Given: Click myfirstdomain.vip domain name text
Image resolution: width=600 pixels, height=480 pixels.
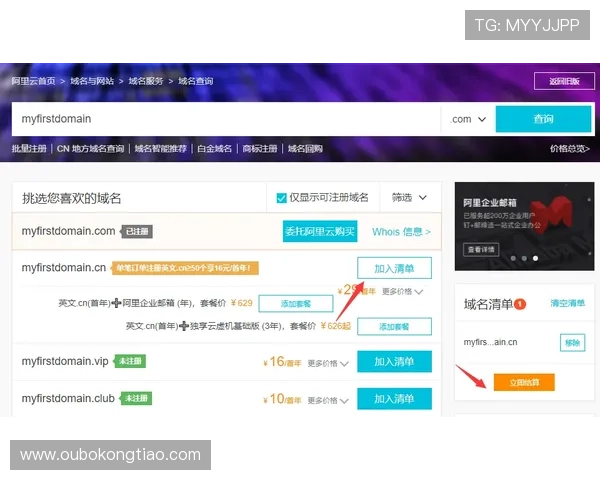Looking at the screenshot, I should [x=65, y=361].
